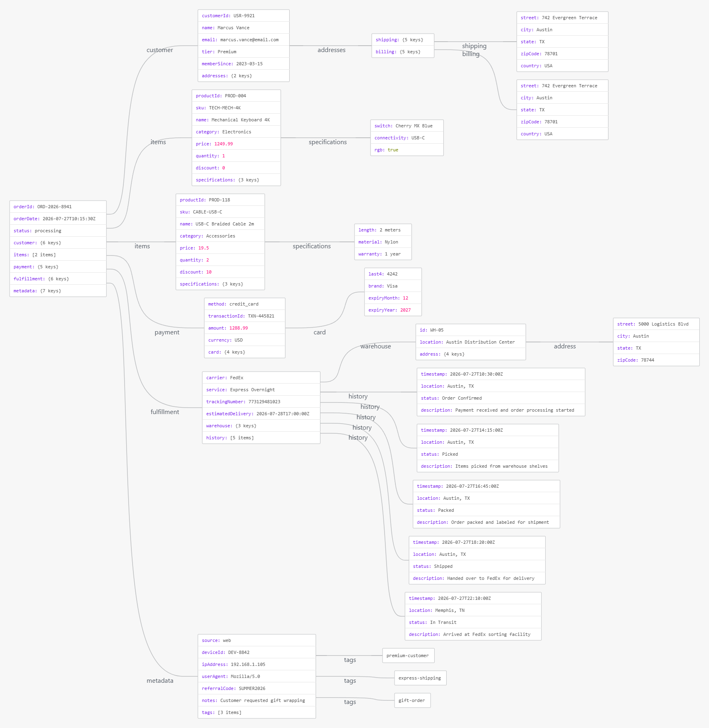Select the warehouse: {3 keys} row
Screen dimensions: 709x728
pyautogui.click(x=261, y=426)
